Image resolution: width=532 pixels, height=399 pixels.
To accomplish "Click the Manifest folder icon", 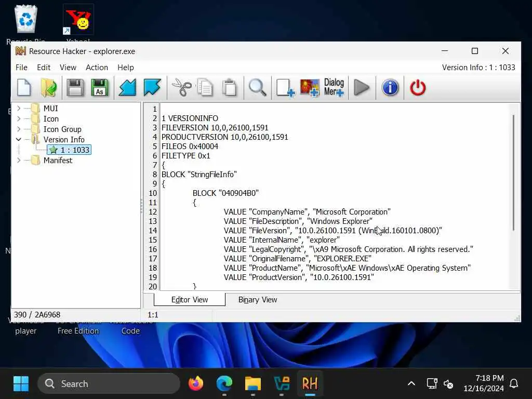I will click(35, 160).
